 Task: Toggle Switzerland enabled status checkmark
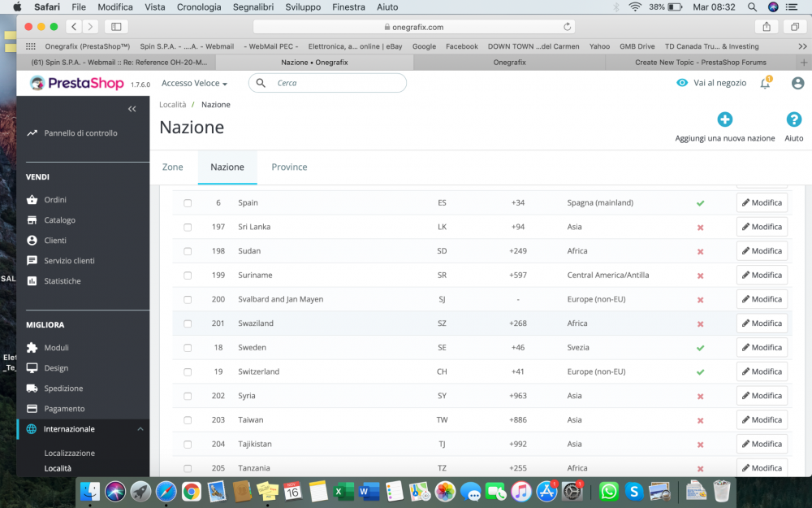click(x=700, y=371)
